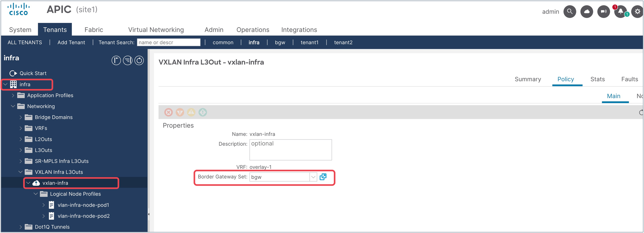Viewport: 644px width, 233px height.
Task: Open the System menu tab
Action: [x=20, y=30]
